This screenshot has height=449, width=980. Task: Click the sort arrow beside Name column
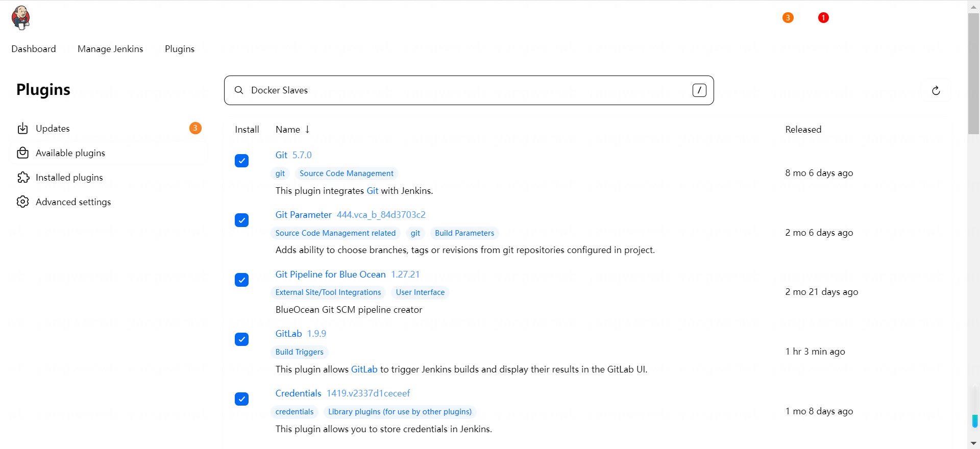(x=307, y=130)
